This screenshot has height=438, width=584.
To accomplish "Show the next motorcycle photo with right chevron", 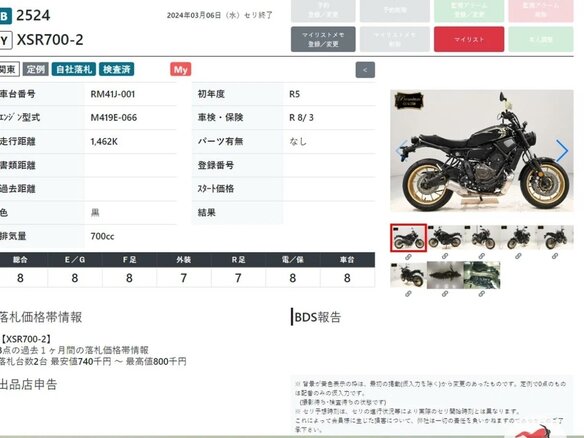I will pos(562,151).
